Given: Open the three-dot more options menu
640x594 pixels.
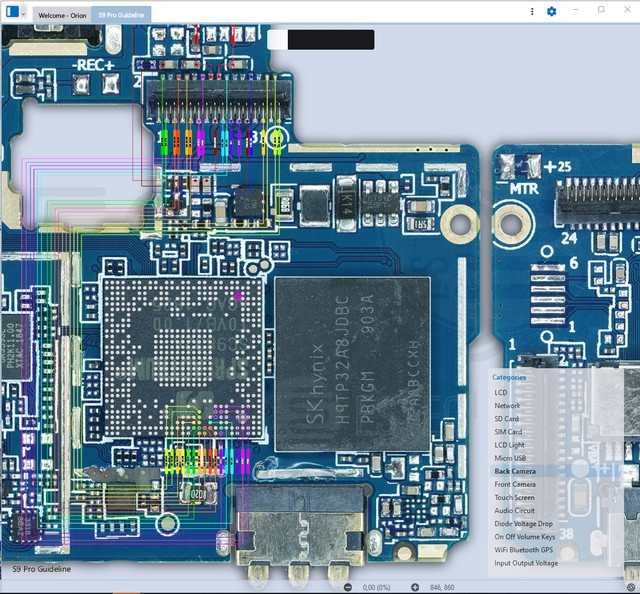Looking at the screenshot, I should tap(532, 11).
